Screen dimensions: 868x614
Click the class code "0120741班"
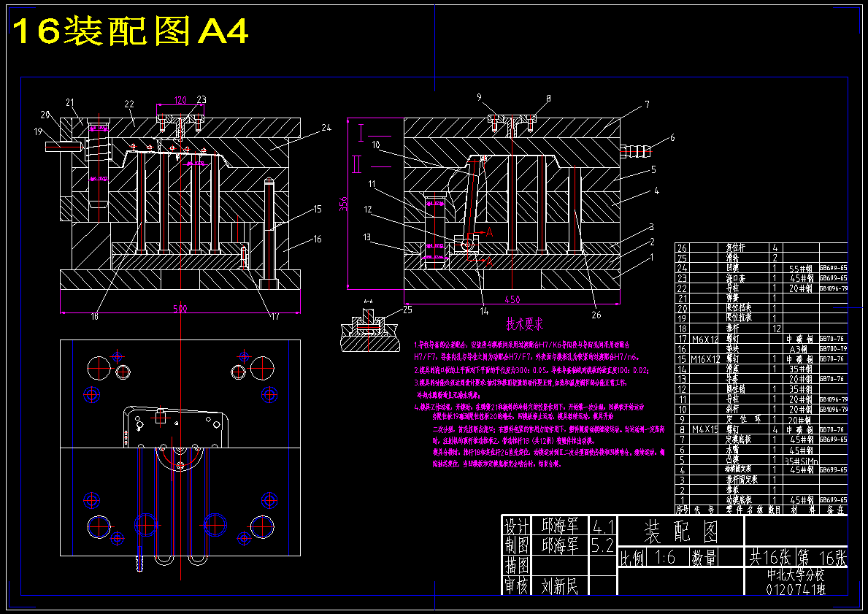[796, 589]
